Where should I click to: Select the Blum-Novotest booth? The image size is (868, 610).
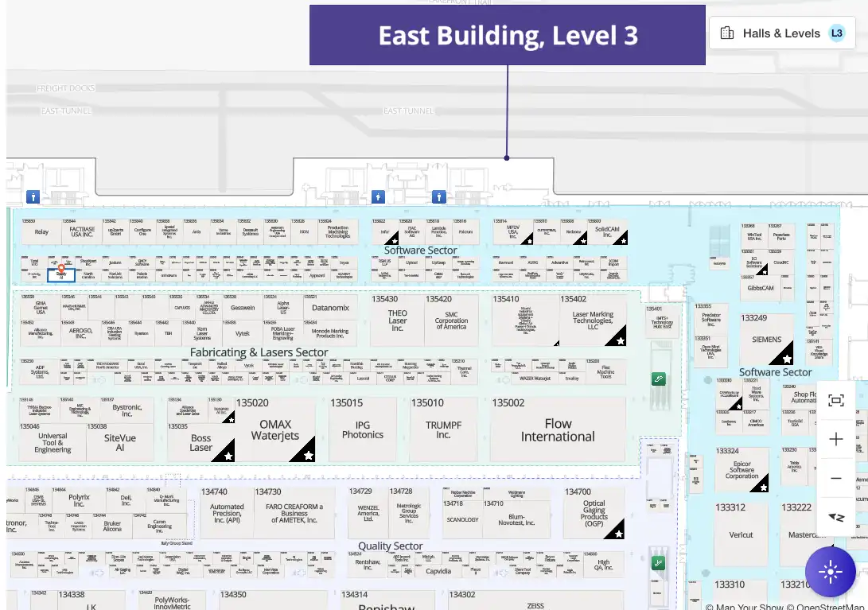[x=516, y=520]
